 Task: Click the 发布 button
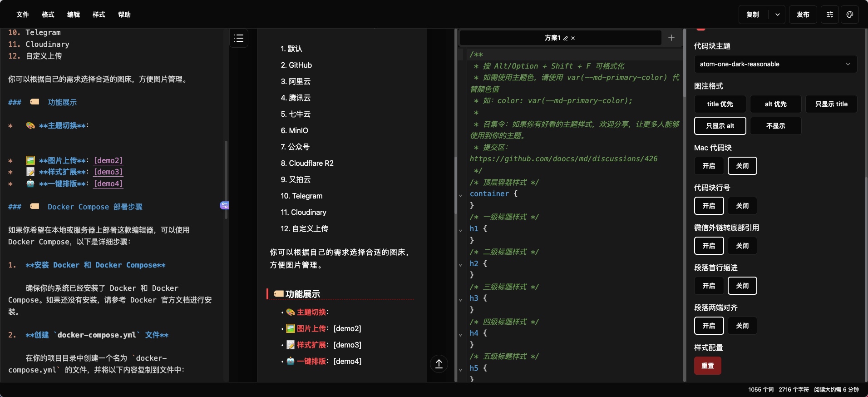803,15
